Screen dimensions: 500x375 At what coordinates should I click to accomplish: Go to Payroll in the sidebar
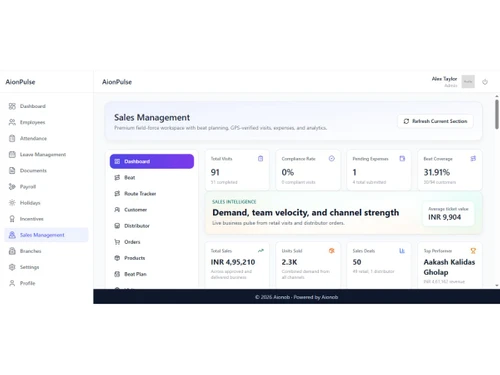click(x=46, y=187)
